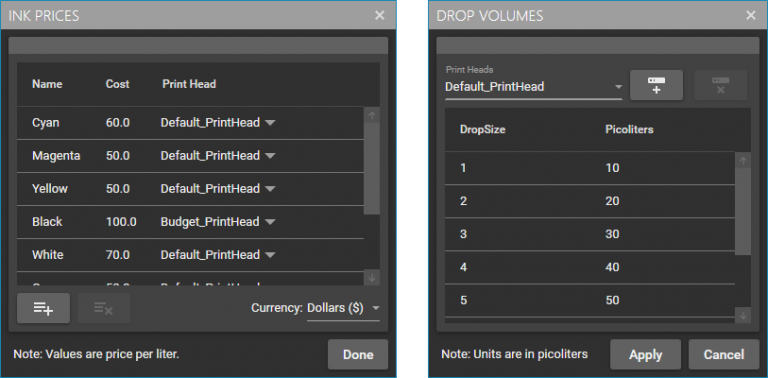Viewport: 768px width, 378px height.
Task: Click Cancel in Drop Volumes
Action: (x=724, y=354)
